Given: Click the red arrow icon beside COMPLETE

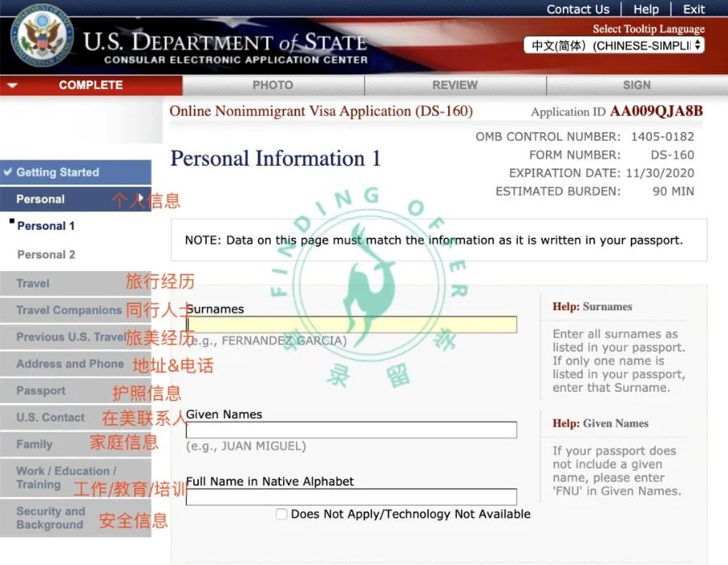Looking at the screenshot, I should tap(11, 84).
